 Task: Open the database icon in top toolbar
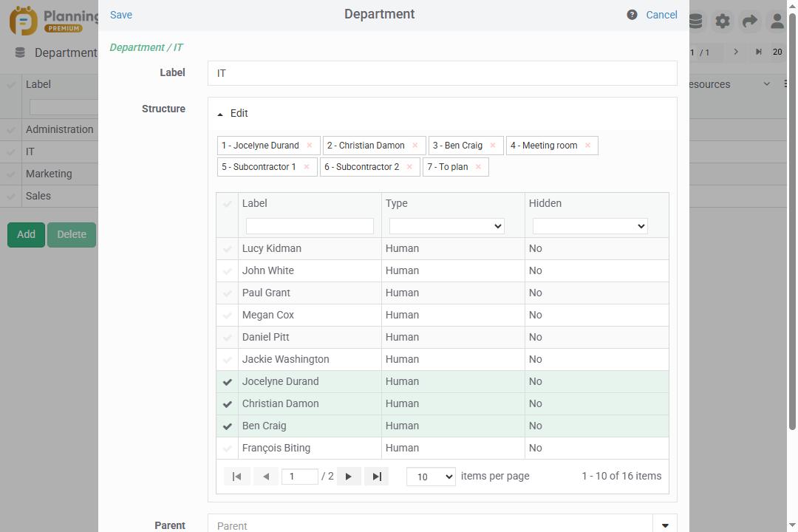click(x=696, y=21)
